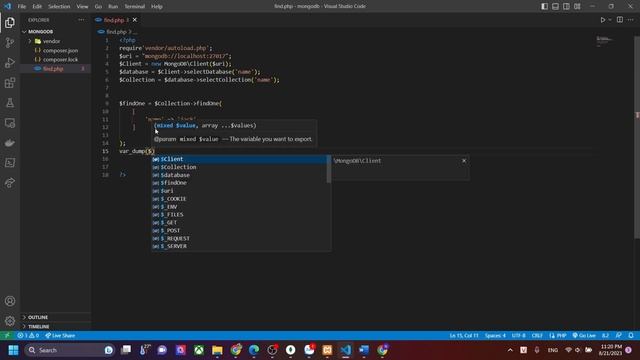
Task: Close the find.php editor tab
Action: click(135, 20)
